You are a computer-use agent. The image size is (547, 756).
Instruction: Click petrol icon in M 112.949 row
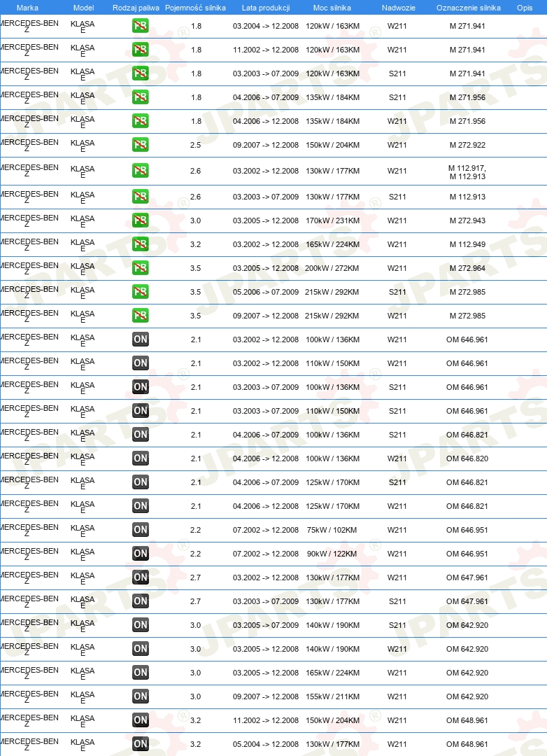140,244
